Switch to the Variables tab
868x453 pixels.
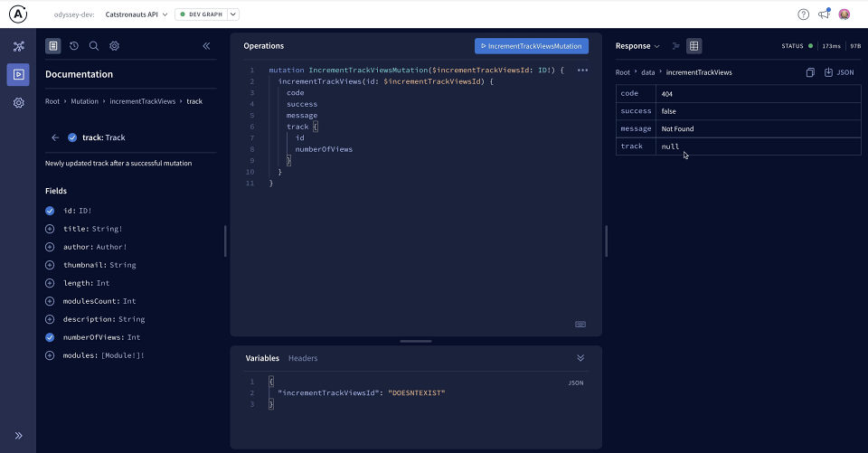(262, 358)
